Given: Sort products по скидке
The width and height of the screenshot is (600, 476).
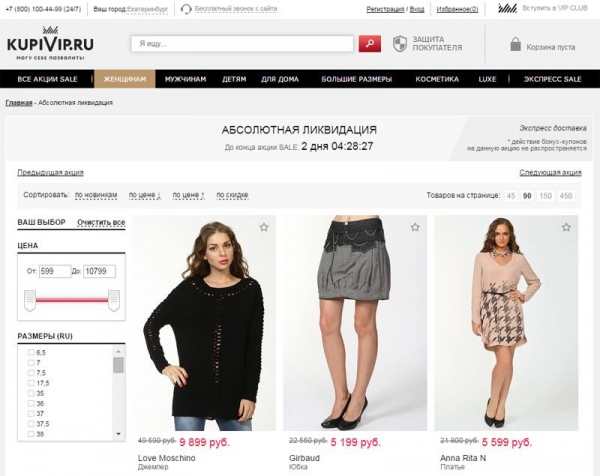Looking at the screenshot, I should (x=232, y=195).
